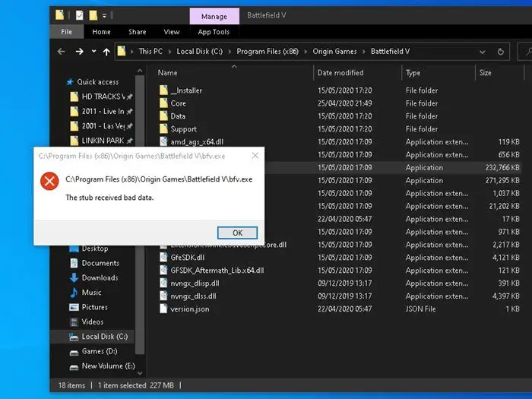Viewport: 532px width, 399px height.
Task: Expand the chevron after Origin Games breadcrumb
Action: [364, 52]
